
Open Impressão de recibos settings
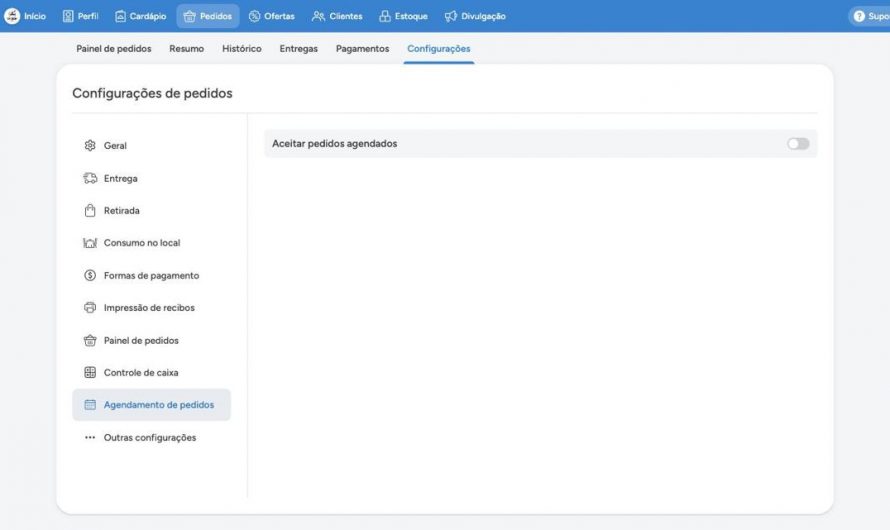(x=152, y=308)
